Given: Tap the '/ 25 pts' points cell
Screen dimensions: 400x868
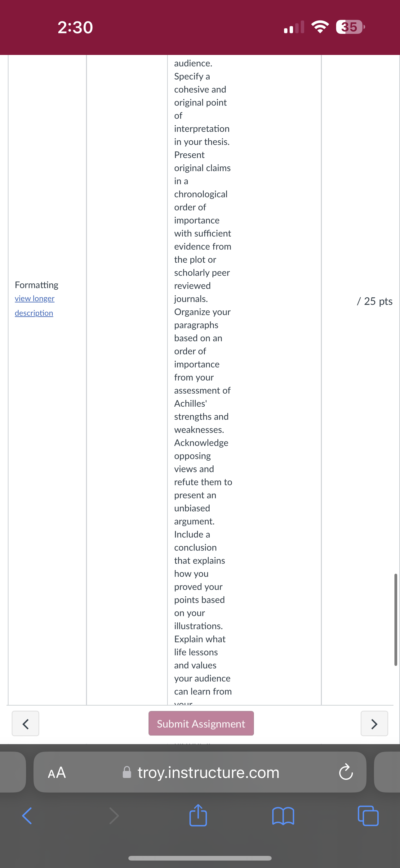Looking at the screenshot, I should point(374,301).
